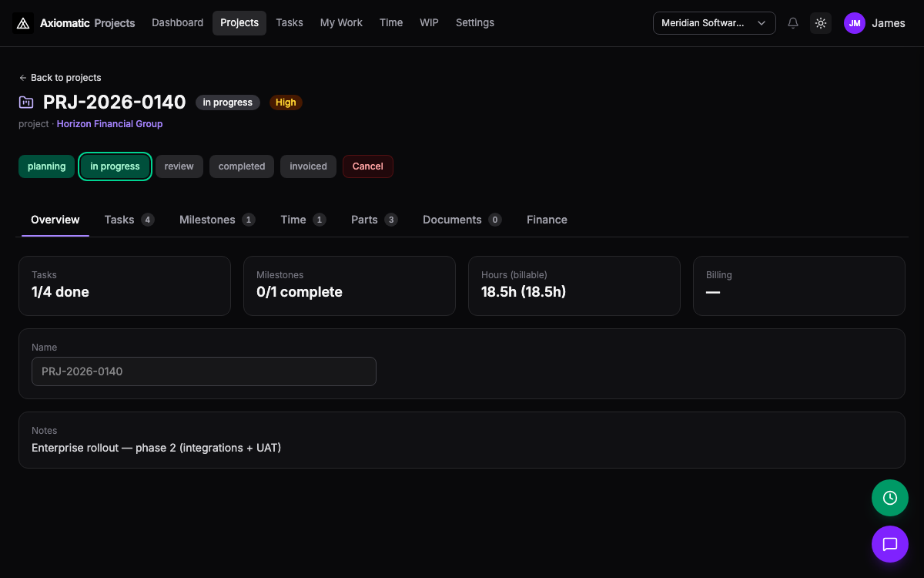Open Tasks in top navigation bar

point(290,23)
